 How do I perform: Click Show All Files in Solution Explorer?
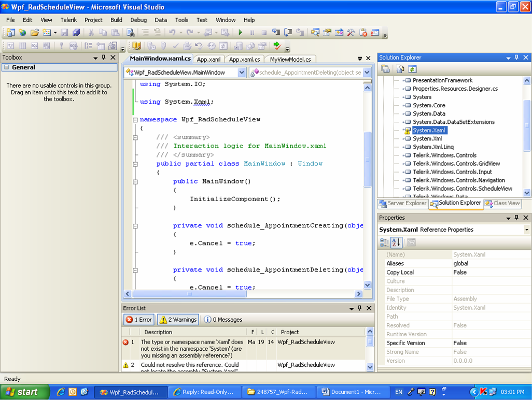pos(400,69)
